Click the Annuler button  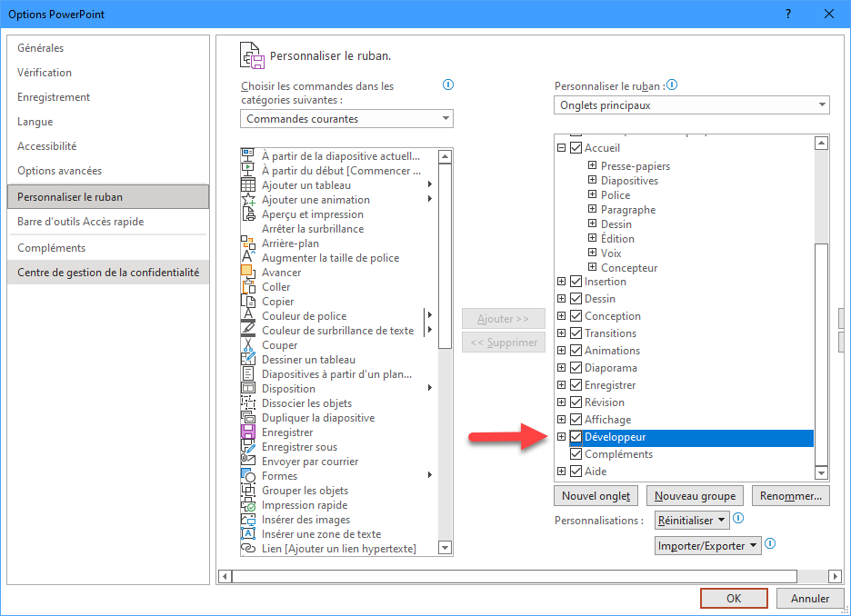pos(810,598)
